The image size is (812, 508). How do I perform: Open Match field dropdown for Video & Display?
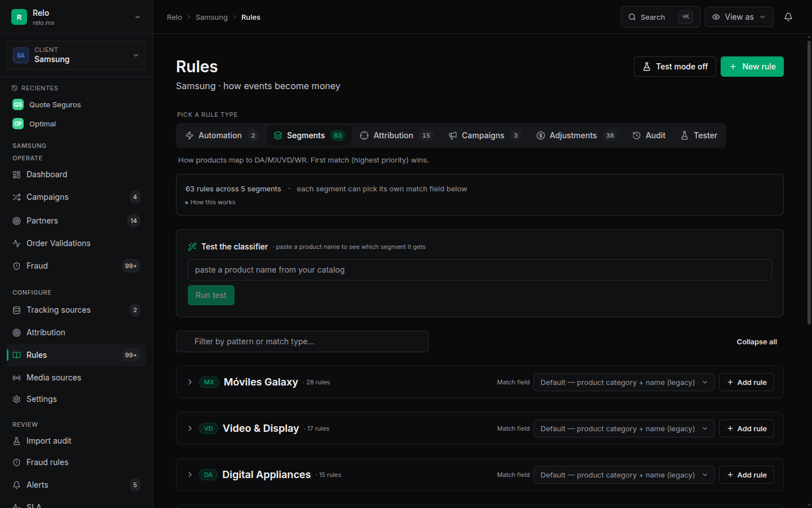(x=624, y=428)
